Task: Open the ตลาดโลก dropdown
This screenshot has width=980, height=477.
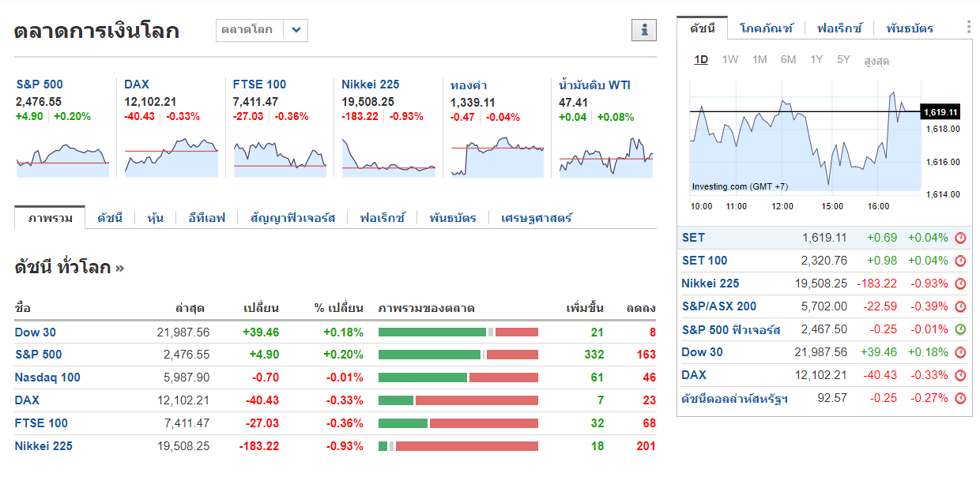Action: click(296, 30)
